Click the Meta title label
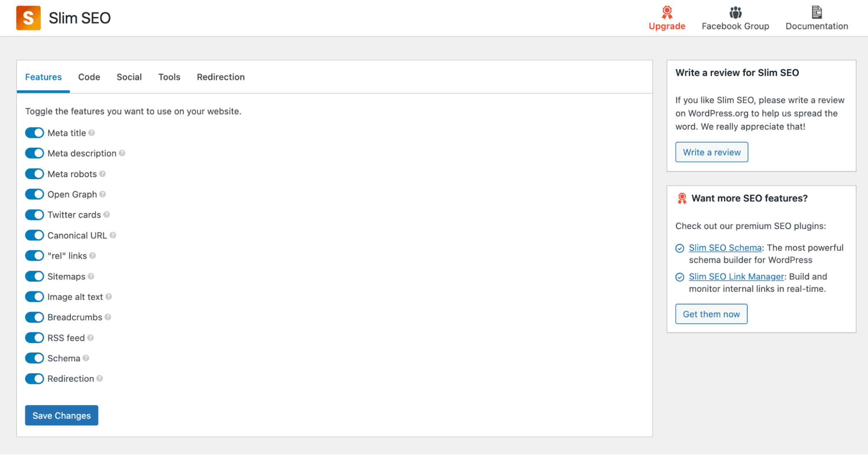 click(x=67, y=133)
